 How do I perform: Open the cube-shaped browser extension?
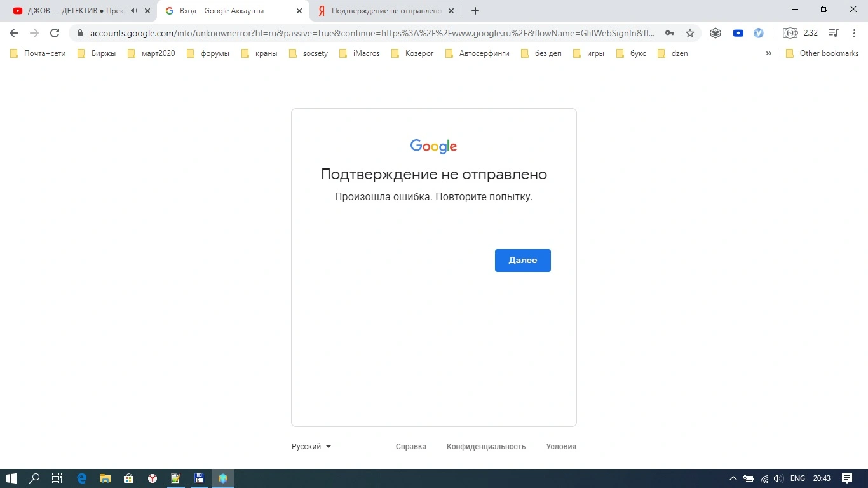pyautogui.click(x=715, y=33)
